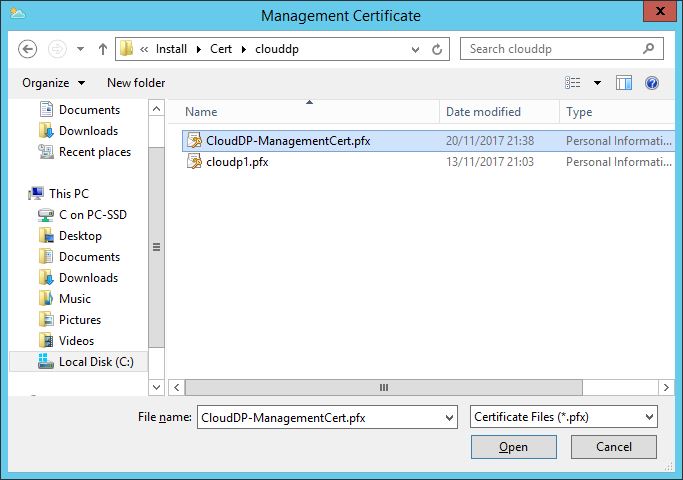Image resolution: width=683 pixels, height=480 pixels.
Task: Click the folder icon in address bar
Action: tap(126, 48)
